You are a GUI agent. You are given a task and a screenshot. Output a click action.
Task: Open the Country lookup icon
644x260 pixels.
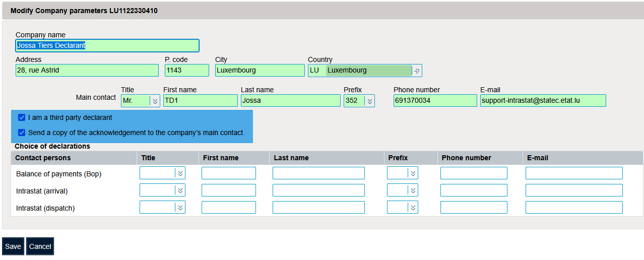click(x=417, y=71)
